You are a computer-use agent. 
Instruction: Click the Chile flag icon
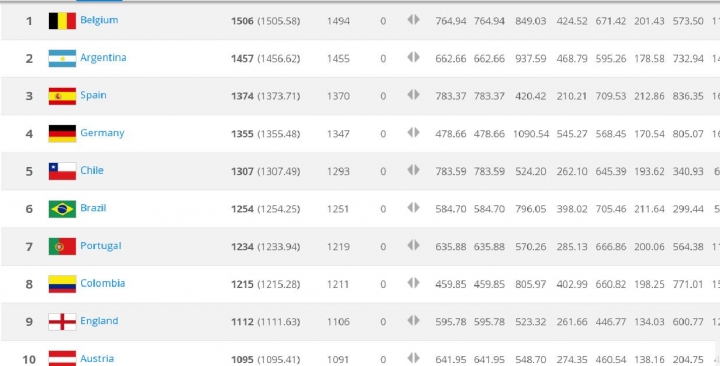pyautogui.click(x=62, y=171)
